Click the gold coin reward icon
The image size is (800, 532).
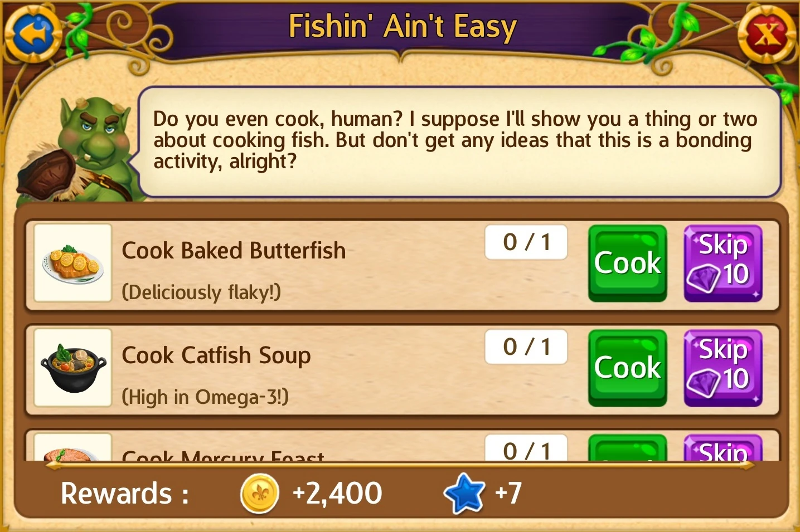[x=259, y=494]
